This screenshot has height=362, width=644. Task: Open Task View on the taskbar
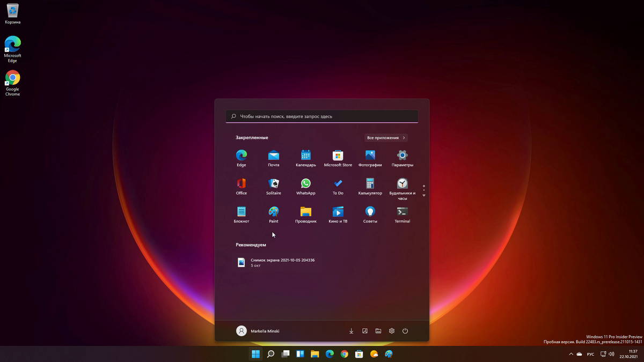(x=286, y=354)
